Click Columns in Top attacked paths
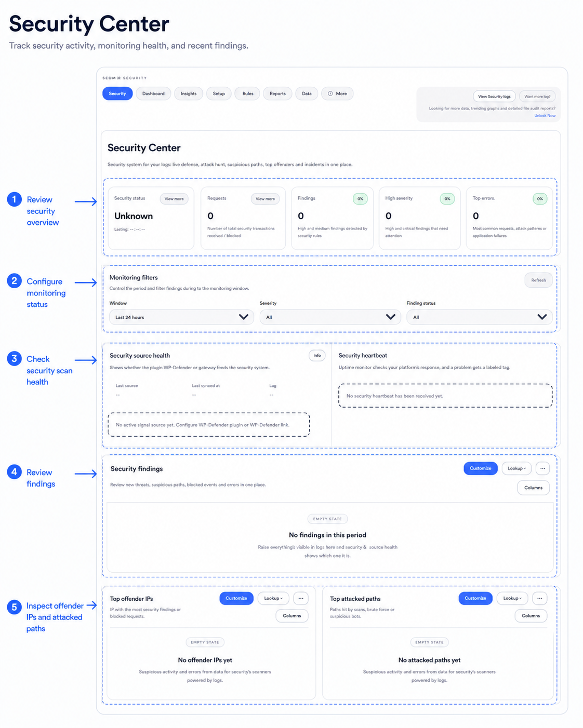This screenshot has height=728, width=583. (531, 616)
